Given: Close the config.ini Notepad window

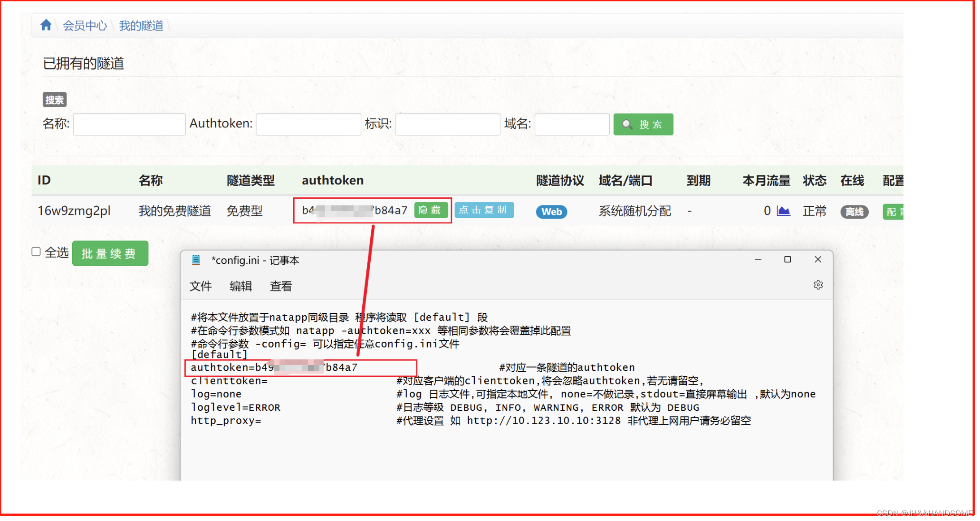Looking at the screenshot, I should (x=818, y=260).
